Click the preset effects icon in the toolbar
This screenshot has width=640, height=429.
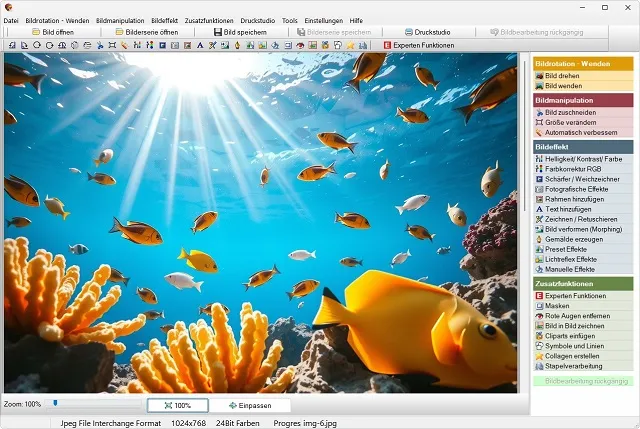[250, 45]
